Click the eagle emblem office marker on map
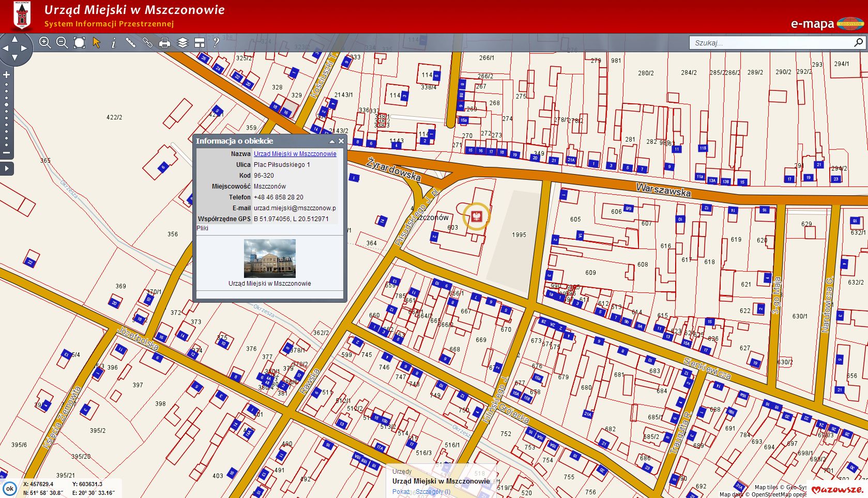This screenshot has height=498, width=868. 476,216
